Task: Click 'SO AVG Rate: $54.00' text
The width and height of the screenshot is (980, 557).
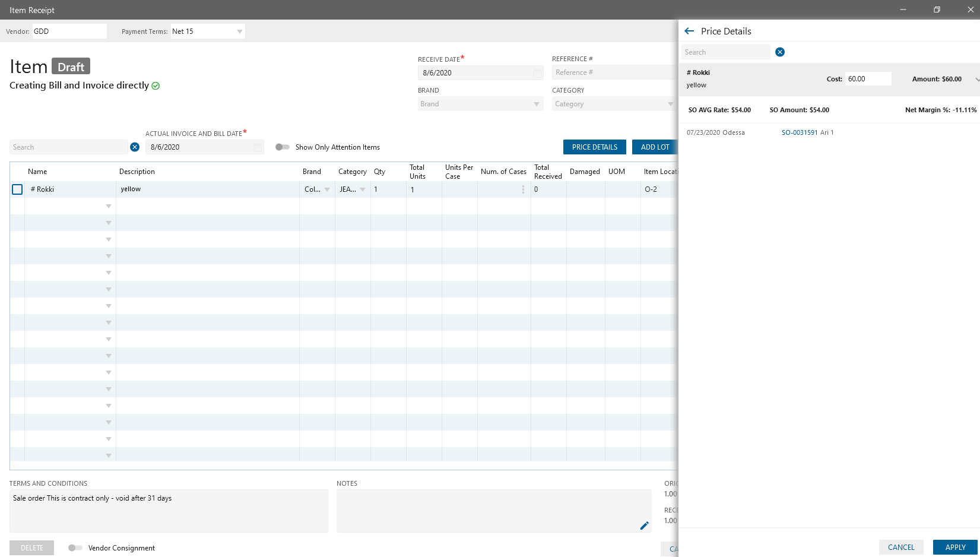Action: tap(719, 110)
